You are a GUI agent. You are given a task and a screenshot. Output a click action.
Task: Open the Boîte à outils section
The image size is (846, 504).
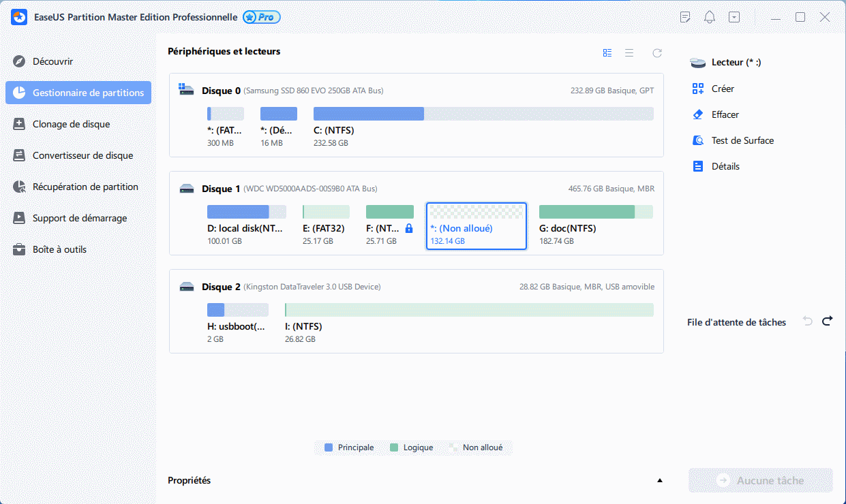pyautogui.click(x=59, y=249)
